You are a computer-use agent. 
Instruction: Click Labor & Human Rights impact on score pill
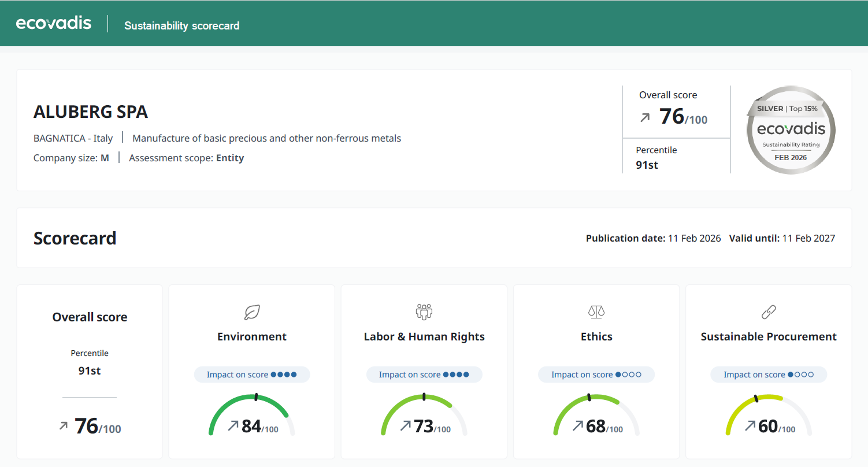pos(424,375)
